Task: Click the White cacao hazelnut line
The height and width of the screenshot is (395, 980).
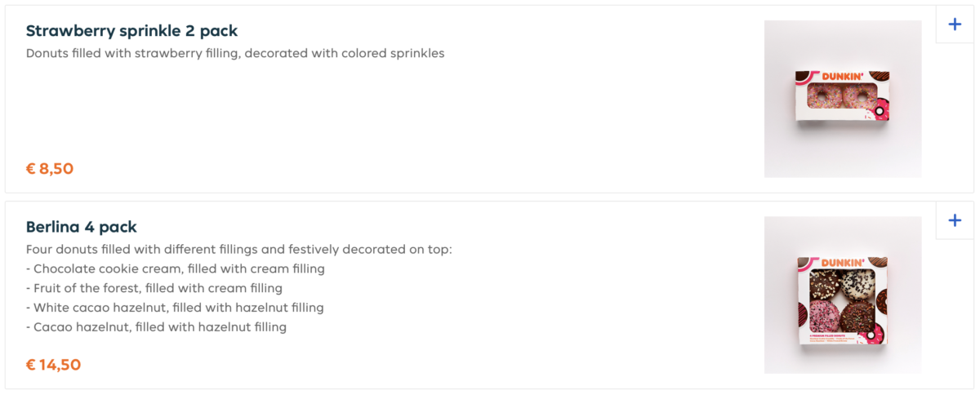Action: 175,308
